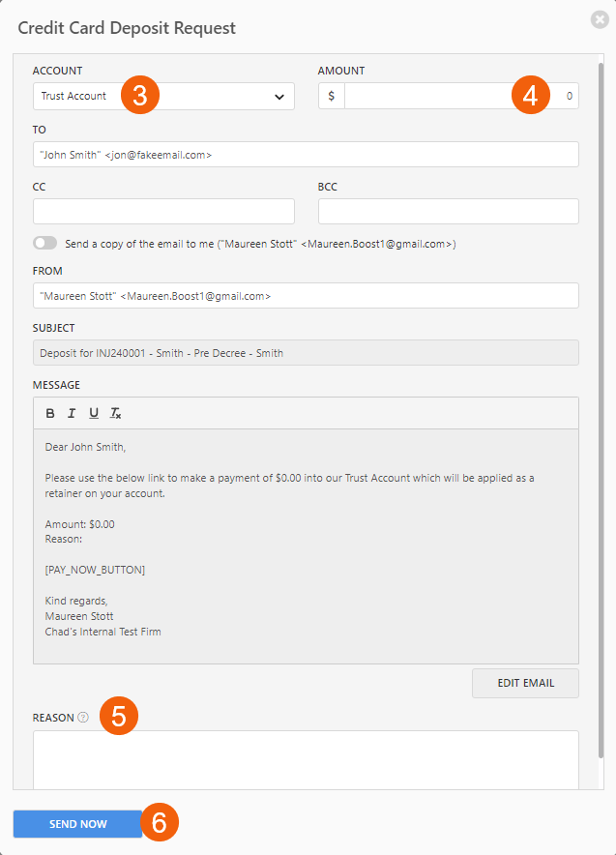Click the From email field
Viewport: 616px width, 855px height.
pos(306,296)
